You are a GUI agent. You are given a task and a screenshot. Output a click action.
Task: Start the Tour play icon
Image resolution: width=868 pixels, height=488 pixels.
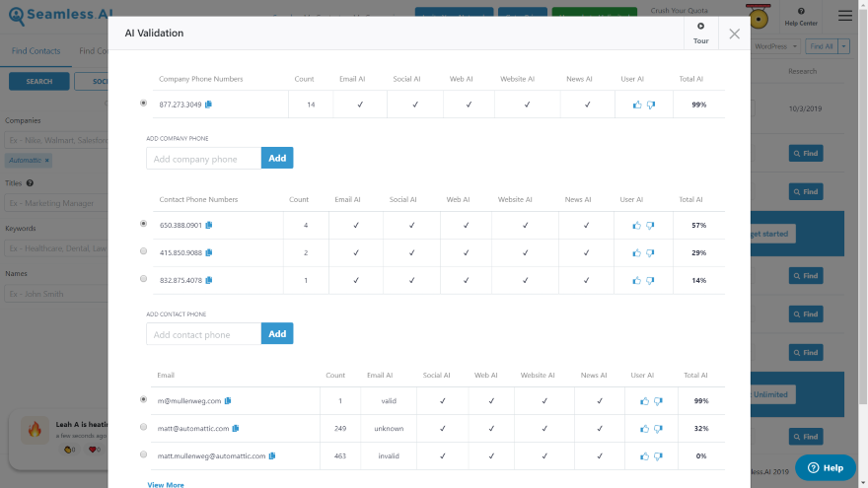point(701,26)
